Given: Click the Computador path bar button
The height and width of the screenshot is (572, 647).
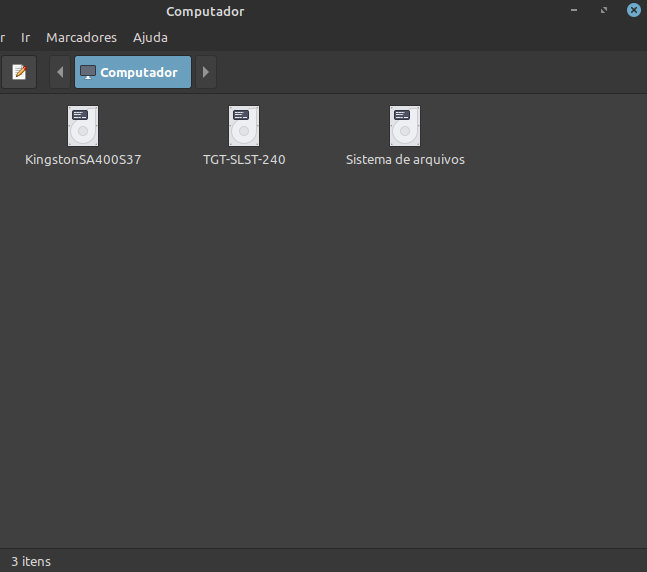Looking at the screenshot, I should click(133, 72).
